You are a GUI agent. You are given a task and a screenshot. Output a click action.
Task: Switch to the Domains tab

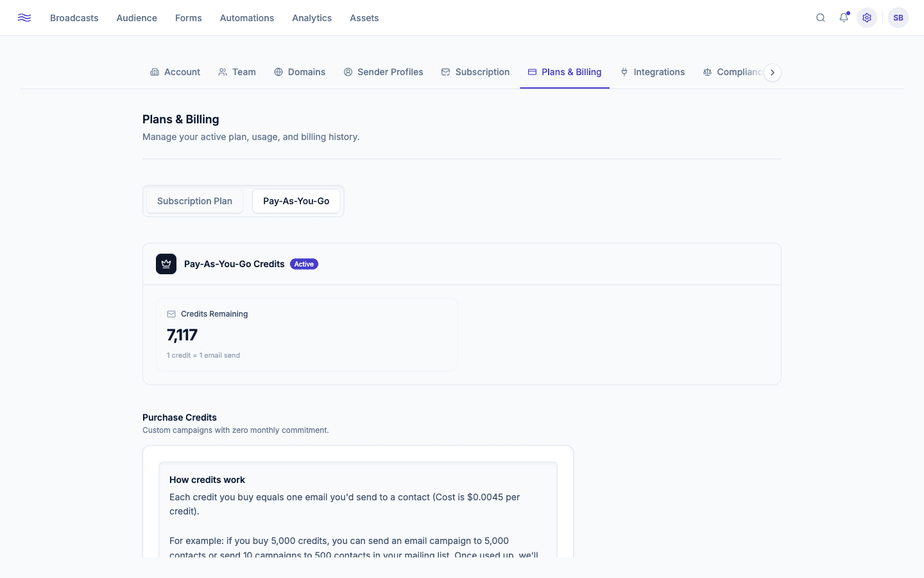300,72
